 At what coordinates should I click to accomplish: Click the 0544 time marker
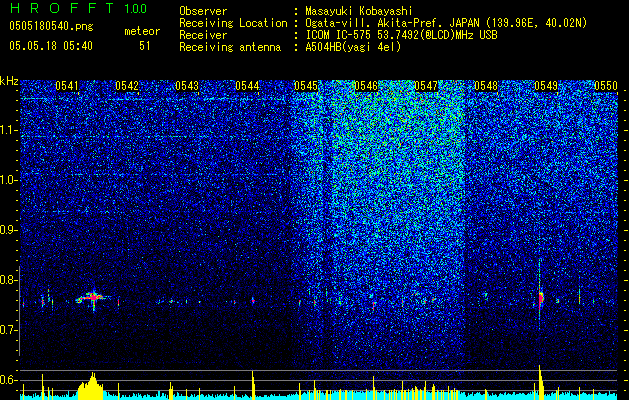(x=247, y=86)
